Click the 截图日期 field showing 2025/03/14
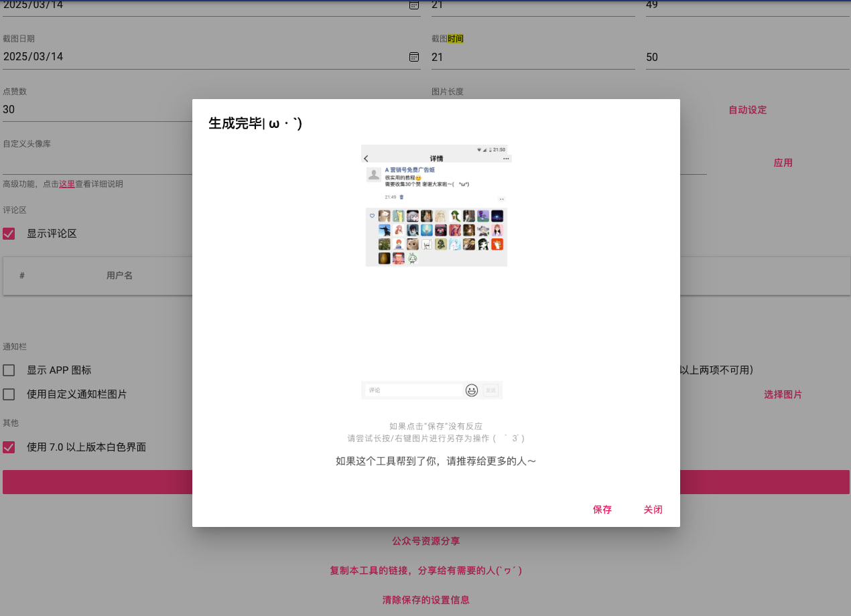851x616 pixels. (212, 57)
